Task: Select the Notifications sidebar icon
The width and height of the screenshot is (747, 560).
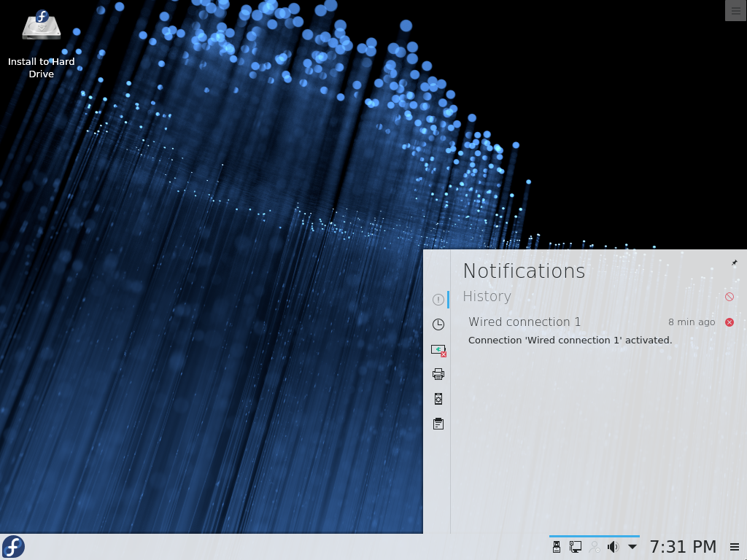Action: 438,300
